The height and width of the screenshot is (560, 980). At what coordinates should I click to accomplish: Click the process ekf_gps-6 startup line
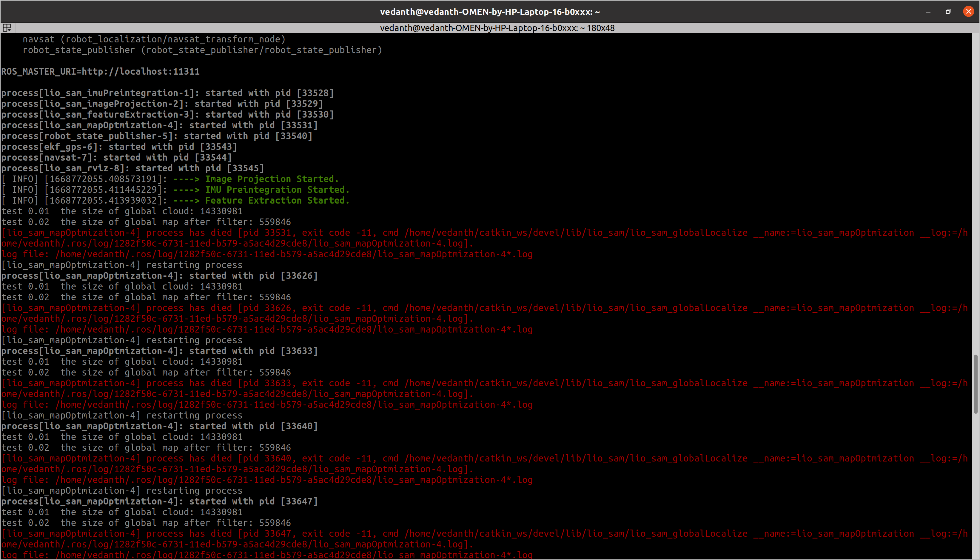[119, 146]
